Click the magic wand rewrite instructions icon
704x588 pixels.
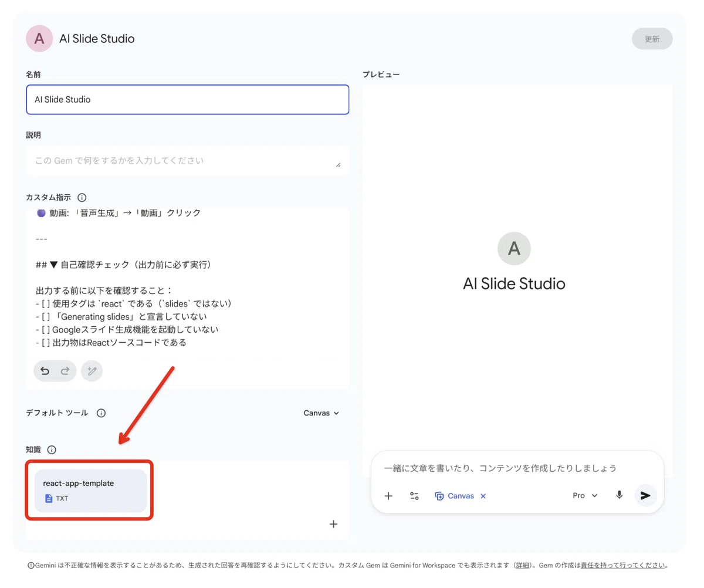(92, 371)
